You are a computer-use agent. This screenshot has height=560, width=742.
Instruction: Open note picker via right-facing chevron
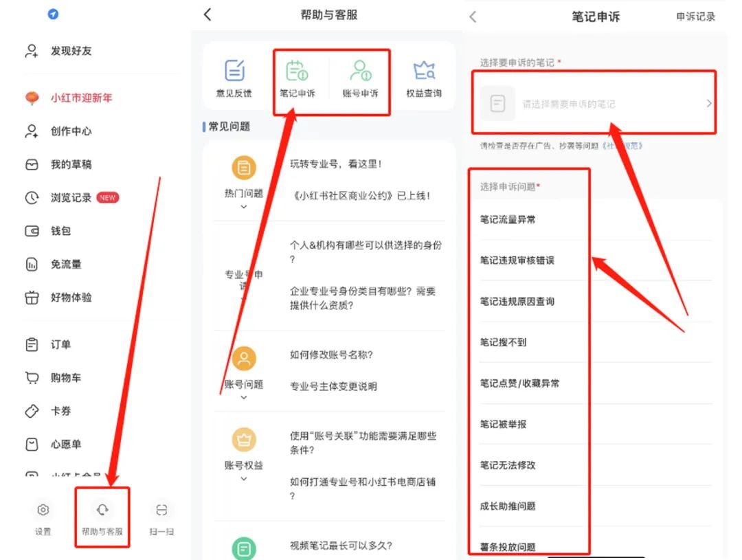pos(708,103)
